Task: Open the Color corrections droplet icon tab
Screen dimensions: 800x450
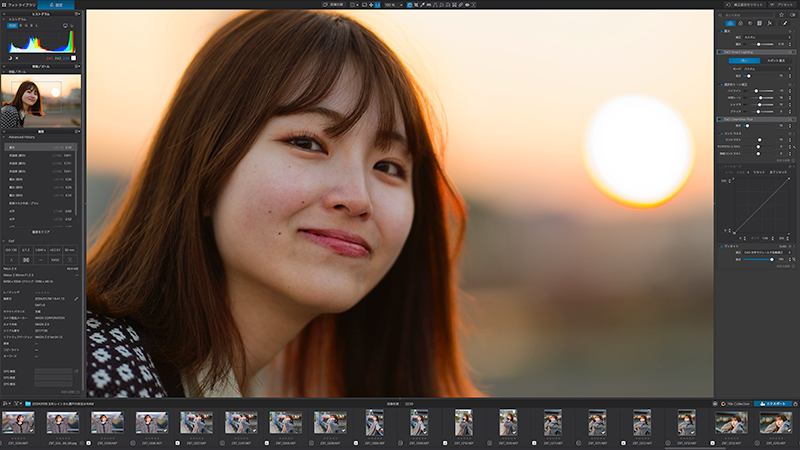Action: point(740,23)
